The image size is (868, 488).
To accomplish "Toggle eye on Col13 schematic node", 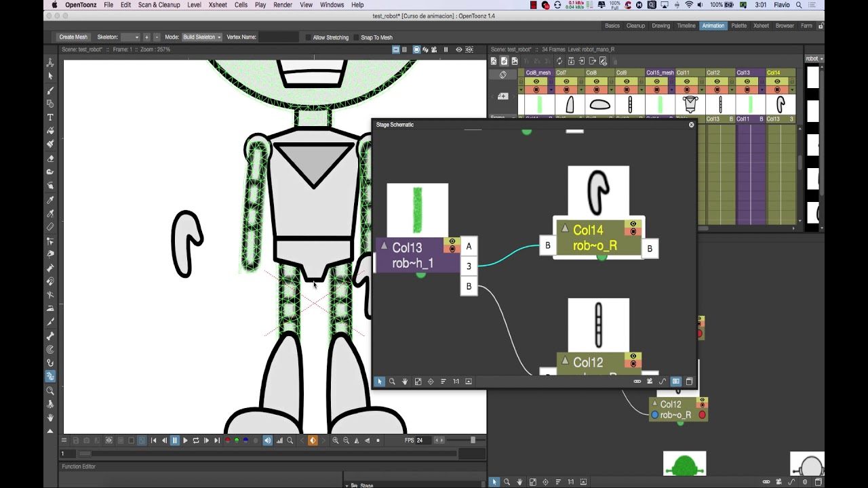I will pyautogui.click(x=452, y=241).
